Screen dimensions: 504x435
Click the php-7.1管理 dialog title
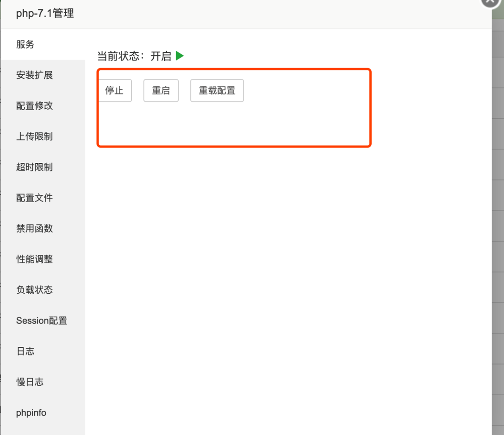point(45,14)
